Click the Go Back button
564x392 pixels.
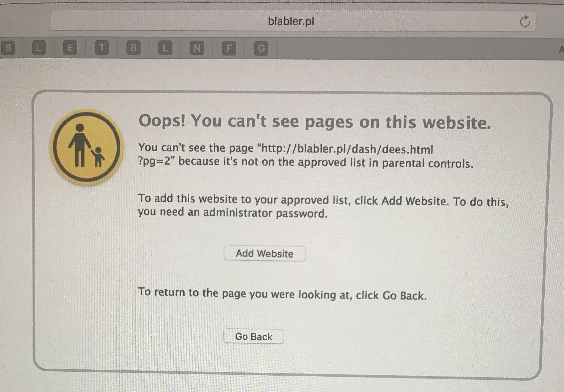coord(254,336)
